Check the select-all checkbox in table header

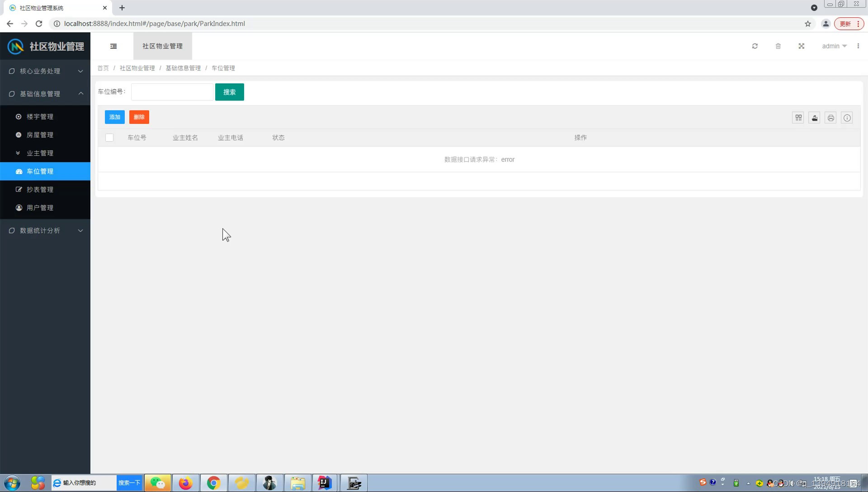(109, 137)
